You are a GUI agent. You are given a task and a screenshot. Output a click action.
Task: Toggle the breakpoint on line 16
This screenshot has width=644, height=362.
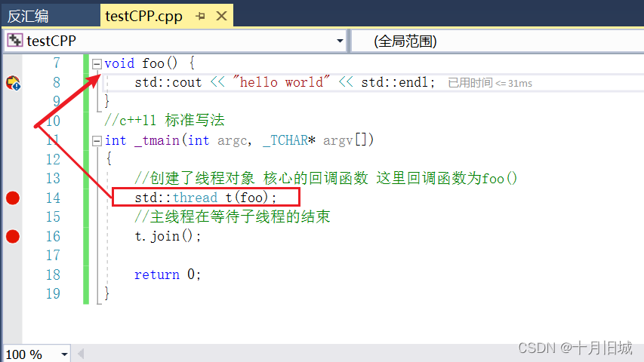[13, 236]
